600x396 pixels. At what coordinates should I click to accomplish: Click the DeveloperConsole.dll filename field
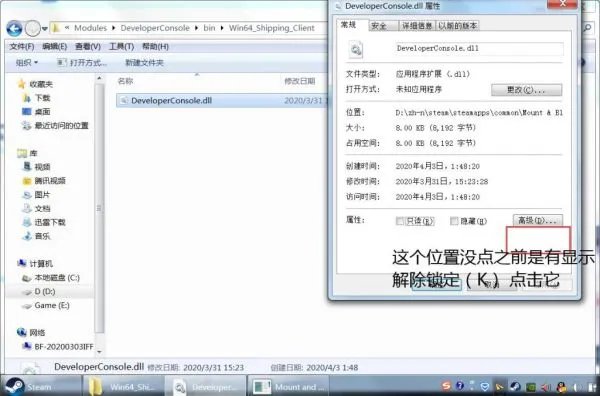tap(479, 49)
